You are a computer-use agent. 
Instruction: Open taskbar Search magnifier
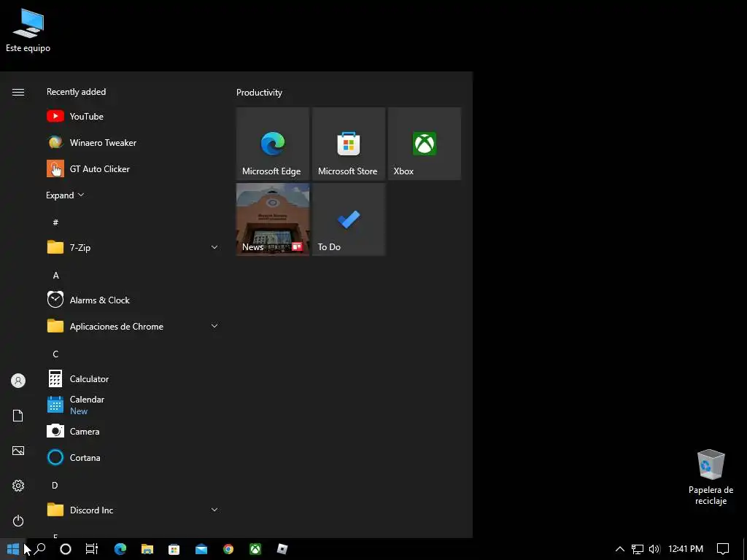click(40, 549)
